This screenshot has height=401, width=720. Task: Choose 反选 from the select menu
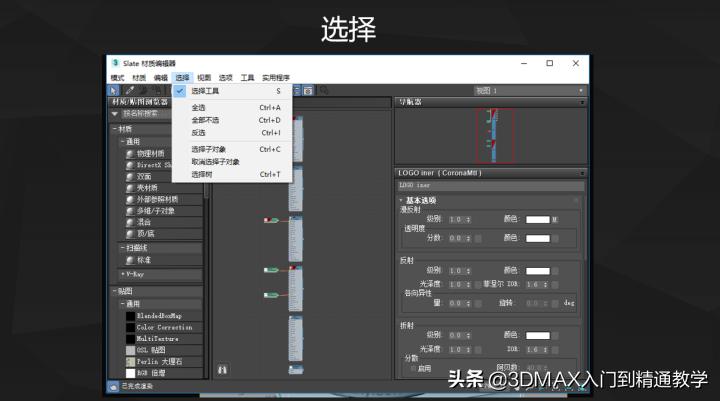pyautogui.click(x=232, y=133)
